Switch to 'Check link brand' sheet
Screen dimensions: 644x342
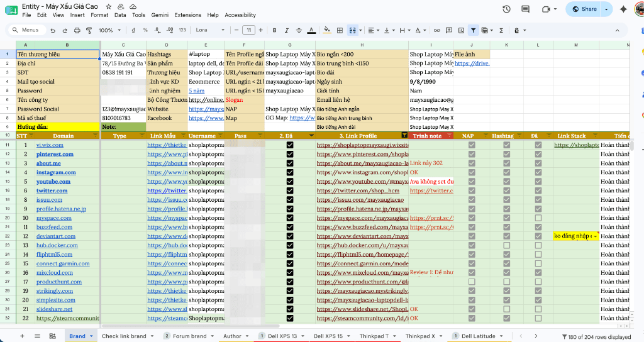point(124,336)
